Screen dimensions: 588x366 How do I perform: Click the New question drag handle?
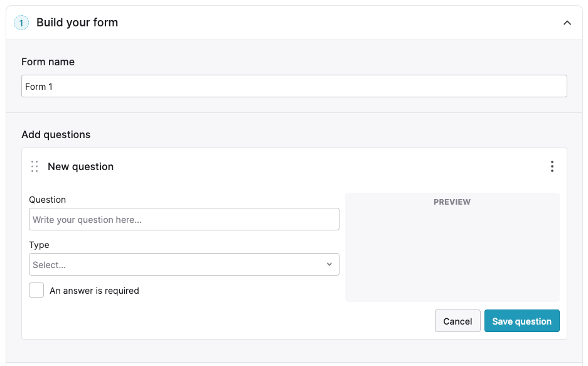35,166
